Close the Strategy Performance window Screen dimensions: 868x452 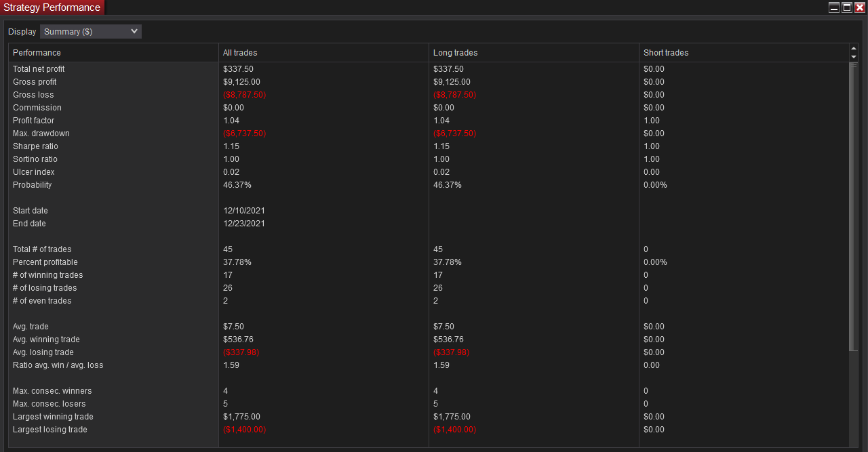(x=860, y=7)
